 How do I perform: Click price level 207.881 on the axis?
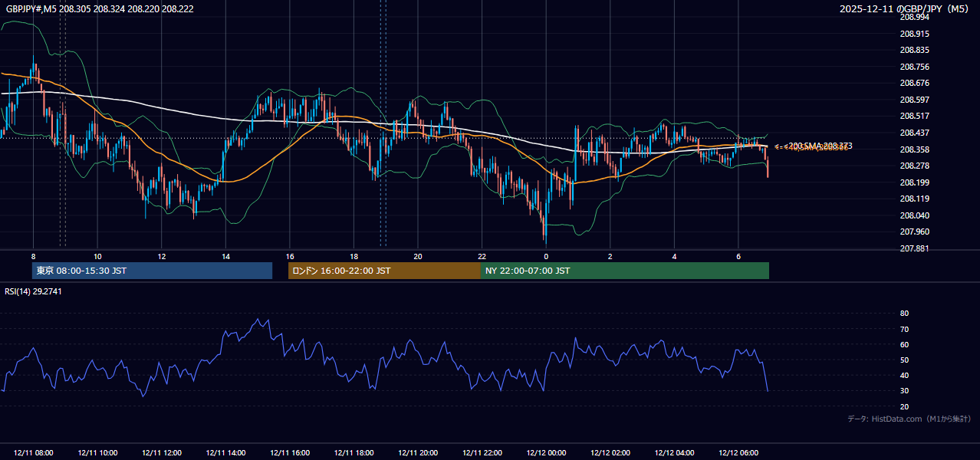[x=914, y=248]
